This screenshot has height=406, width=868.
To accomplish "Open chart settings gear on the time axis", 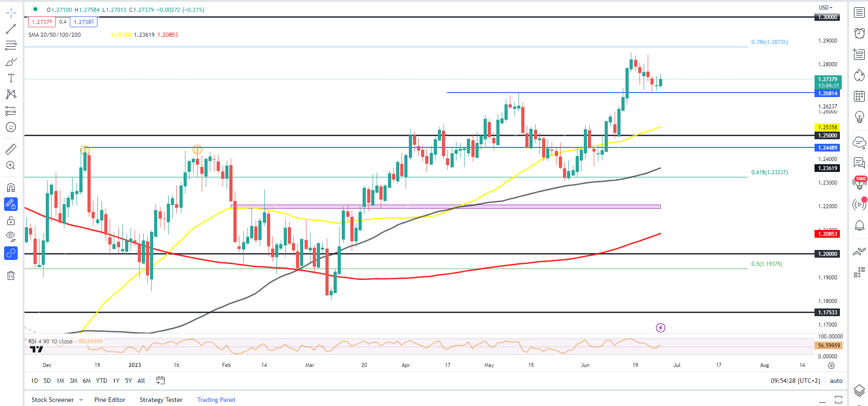I will click(x=831, y=365).
